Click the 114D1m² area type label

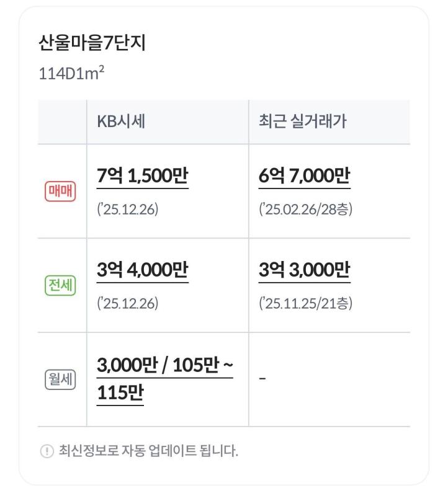pyautogui.click(x=71, y=73)
